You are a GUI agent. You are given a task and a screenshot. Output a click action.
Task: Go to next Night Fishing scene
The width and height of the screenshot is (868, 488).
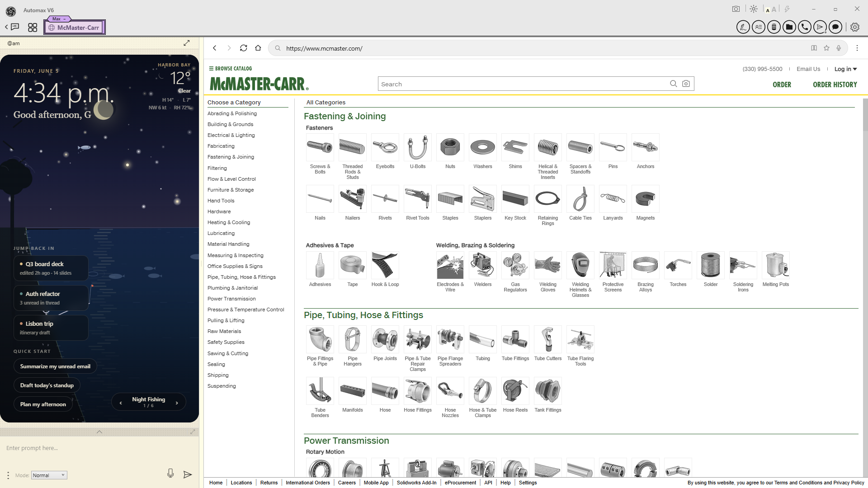click(177, 403)
